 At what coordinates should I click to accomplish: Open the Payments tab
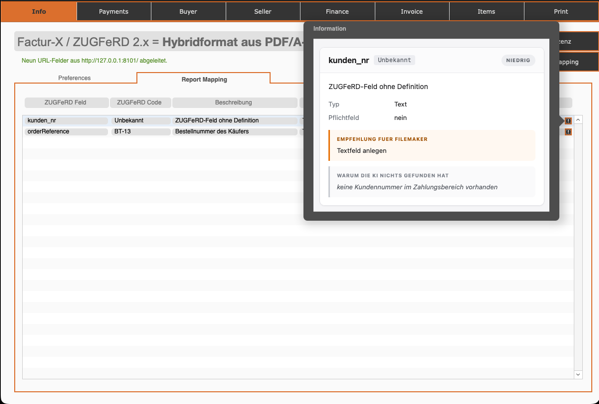(113, 11)
